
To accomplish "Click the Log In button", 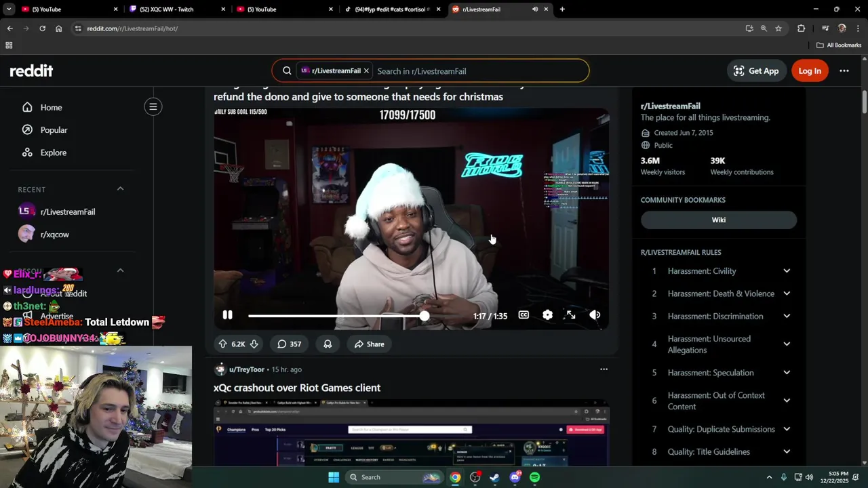I will pyautogui.click(x=810, y=70).
